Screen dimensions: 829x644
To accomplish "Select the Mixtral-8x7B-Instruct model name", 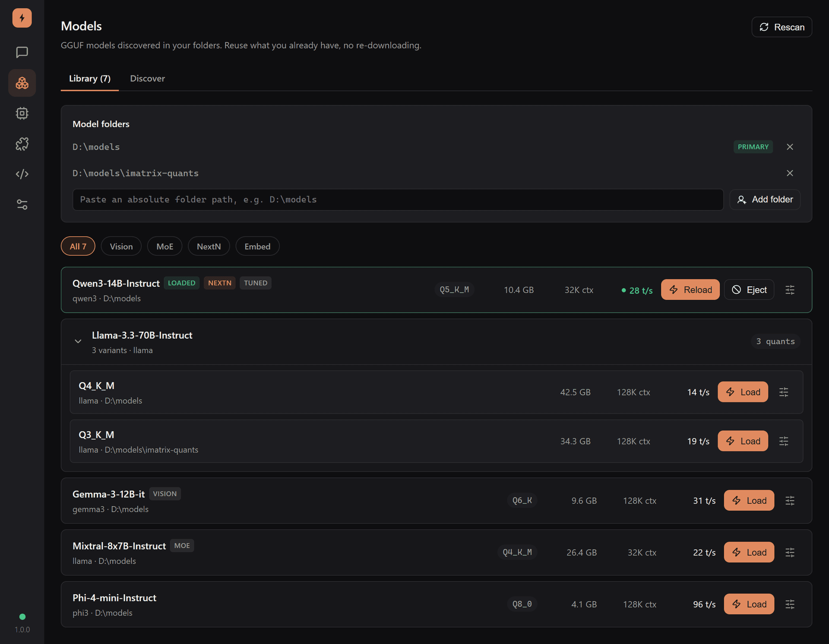I will coord(119,546).
